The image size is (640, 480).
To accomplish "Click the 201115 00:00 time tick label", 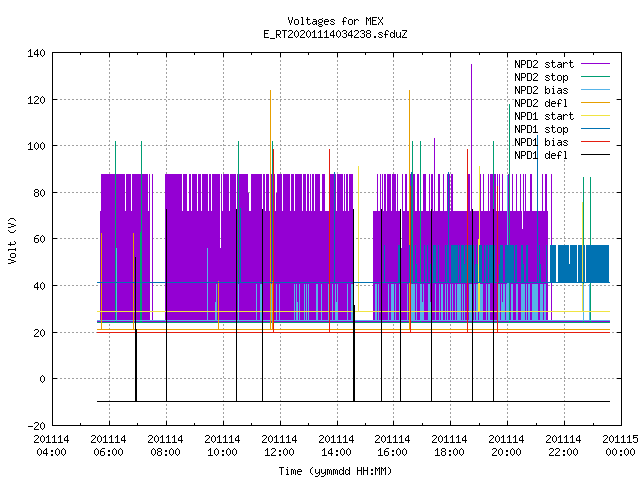I will [x=620, y=446].
